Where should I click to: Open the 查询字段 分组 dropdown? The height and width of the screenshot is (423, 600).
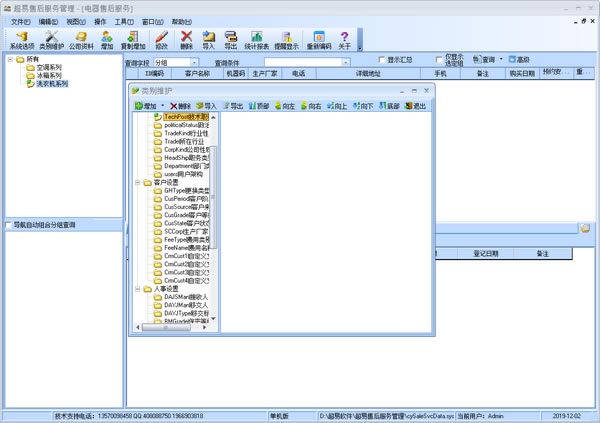coord(194,62)
